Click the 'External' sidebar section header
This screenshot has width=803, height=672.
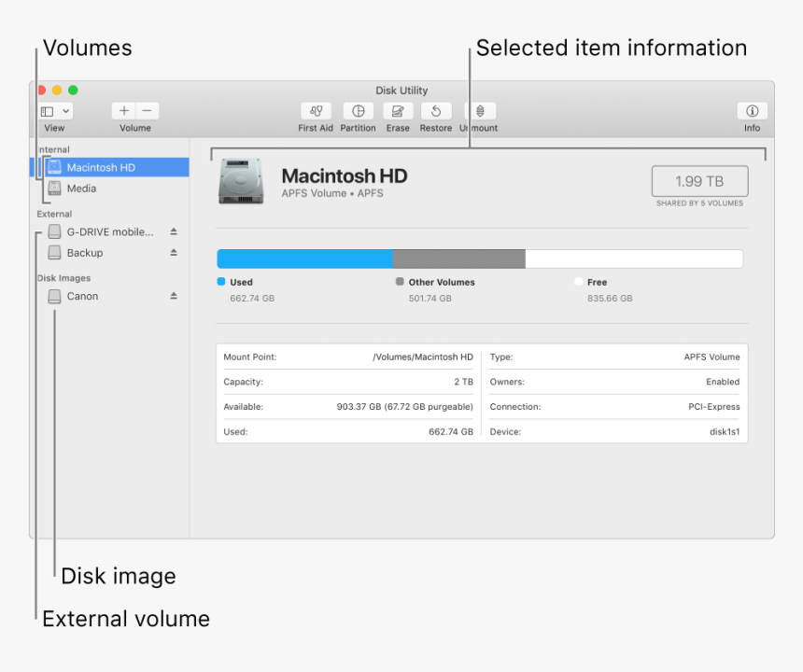coord(54,214)
